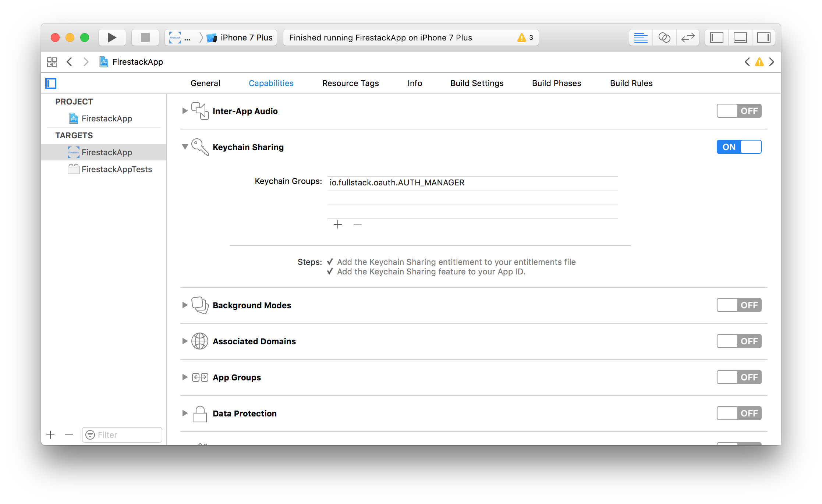Collapse the Keychain Sharing section

pos(185,147)
